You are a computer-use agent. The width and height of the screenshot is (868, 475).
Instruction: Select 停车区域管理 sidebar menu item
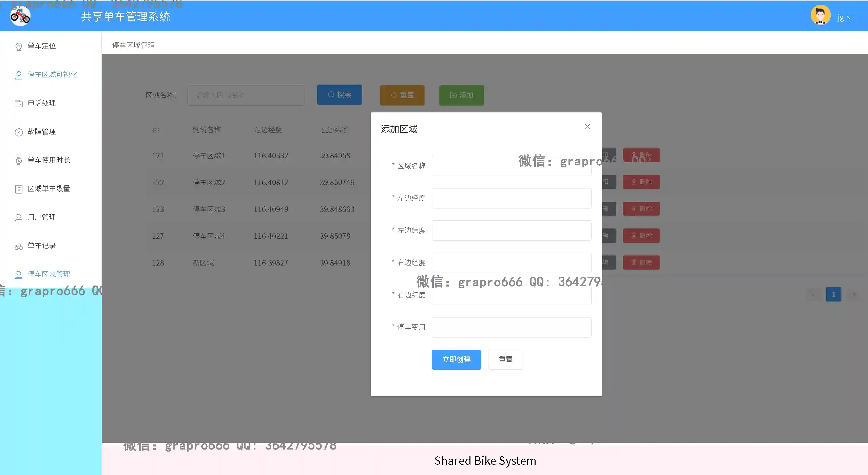coord(49,274)
